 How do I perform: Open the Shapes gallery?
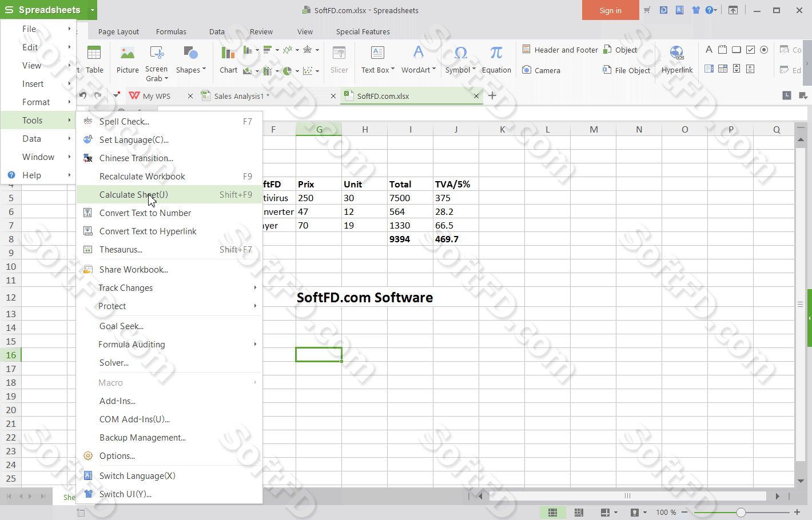(x=190, y=59)
